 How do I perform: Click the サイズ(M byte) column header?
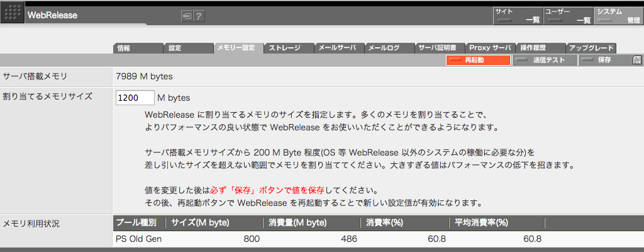200,223
